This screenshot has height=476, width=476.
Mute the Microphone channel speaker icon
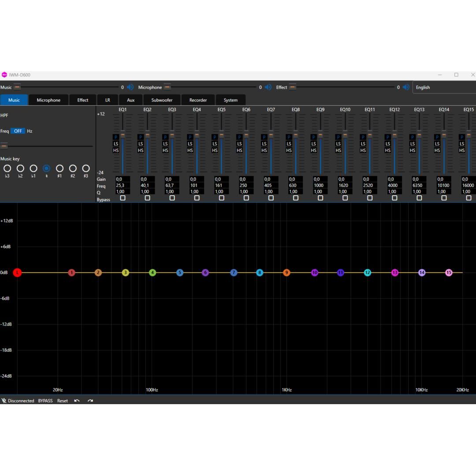(268, 87)
